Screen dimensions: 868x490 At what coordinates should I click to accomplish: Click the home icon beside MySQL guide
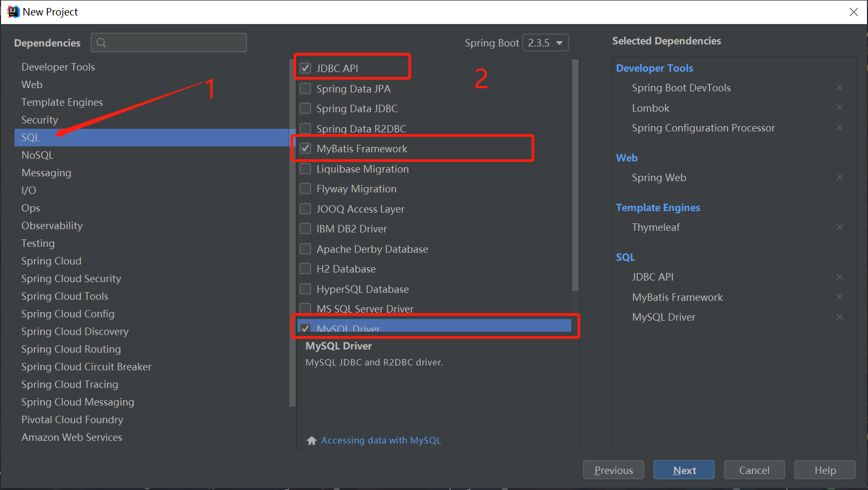pyautogui.click(x=312, y=440)
